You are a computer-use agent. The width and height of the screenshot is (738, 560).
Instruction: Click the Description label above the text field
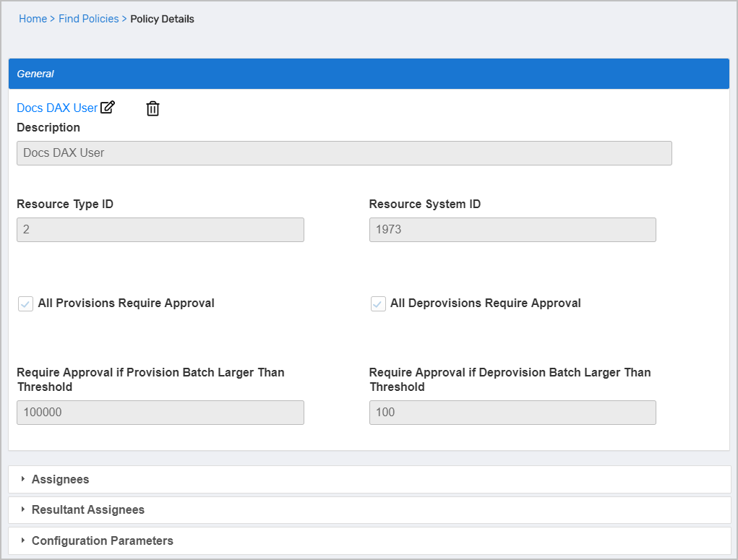(48, 127)
